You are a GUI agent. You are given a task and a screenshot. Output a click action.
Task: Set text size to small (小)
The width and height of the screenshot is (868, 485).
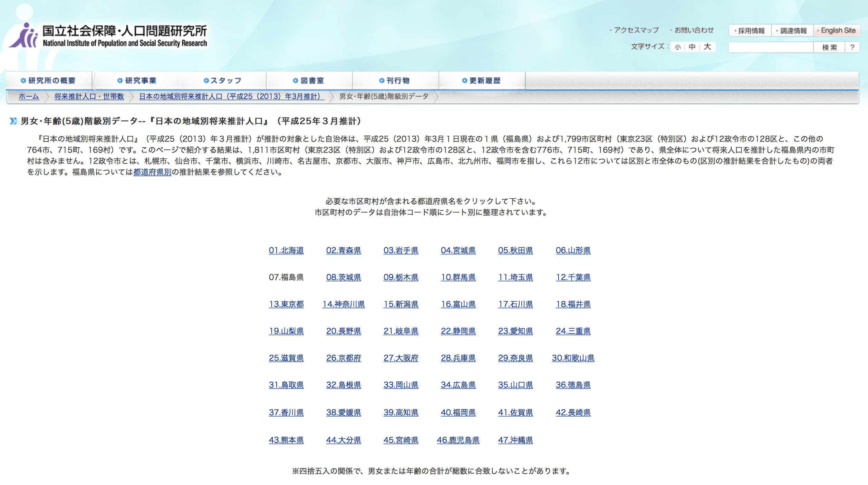click(x=678, y=47)
